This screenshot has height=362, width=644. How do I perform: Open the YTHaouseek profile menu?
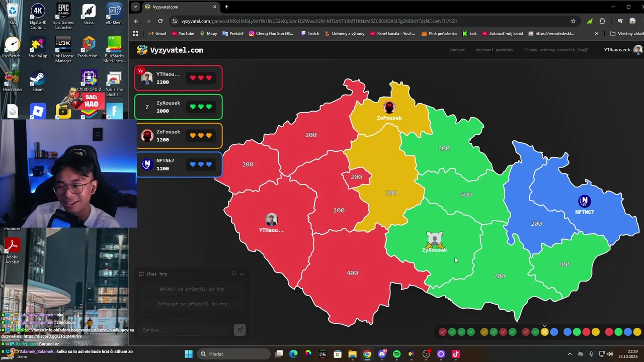pos(623,50)
